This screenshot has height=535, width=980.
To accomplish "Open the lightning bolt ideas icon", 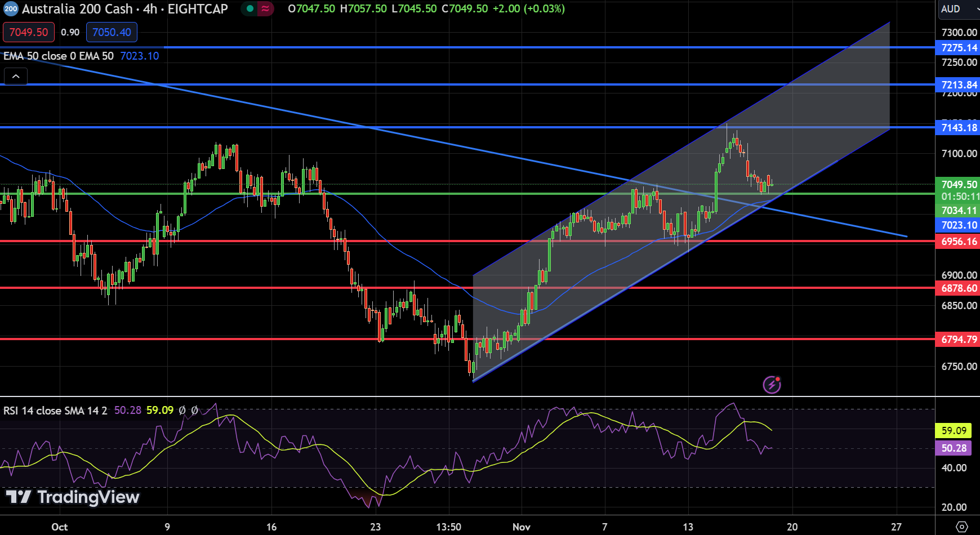I will tap(772, 385).
